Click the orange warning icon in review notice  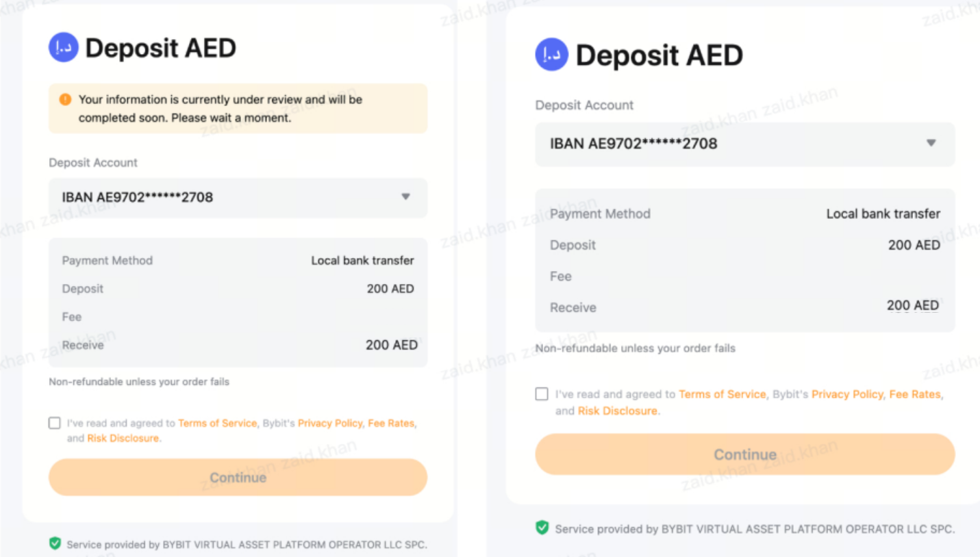[x=65, y=99]
